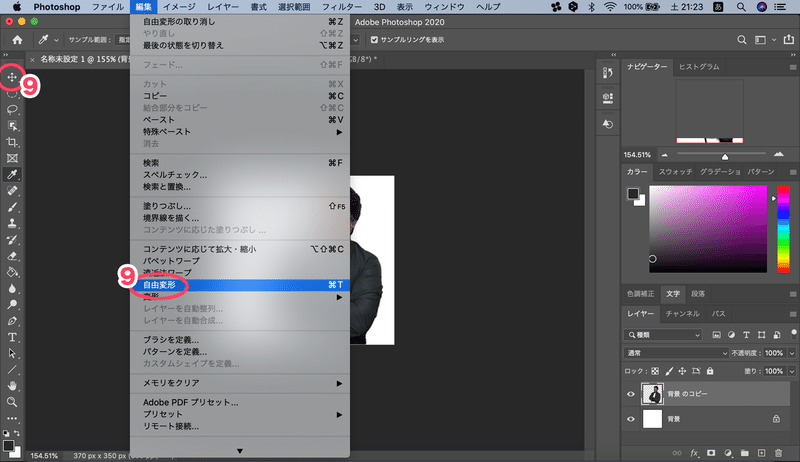The width and height of the screenshot is (800, 462).
Task: Open the 塗り fill dropdown arrow
Action: tap(792, 371)
